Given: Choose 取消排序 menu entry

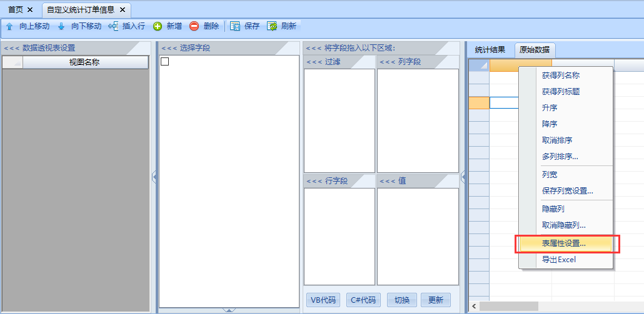Looking at the screenshot, I should coord(567,140).
